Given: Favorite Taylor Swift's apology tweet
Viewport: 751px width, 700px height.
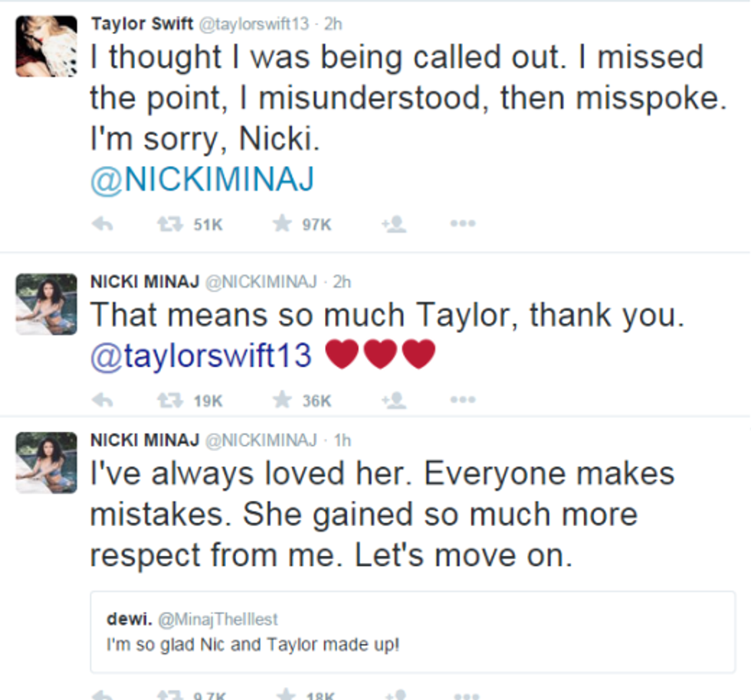Looking at the screenshot, I should pos(283,224).
